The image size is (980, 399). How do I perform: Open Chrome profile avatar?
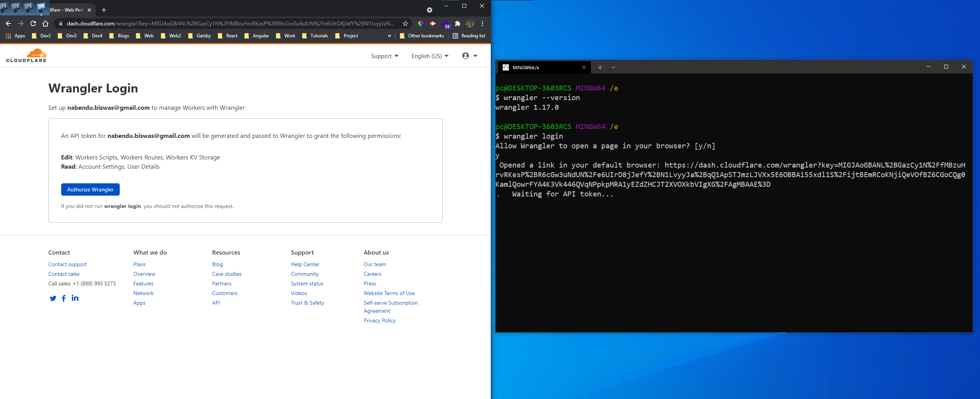coord(470,23)
